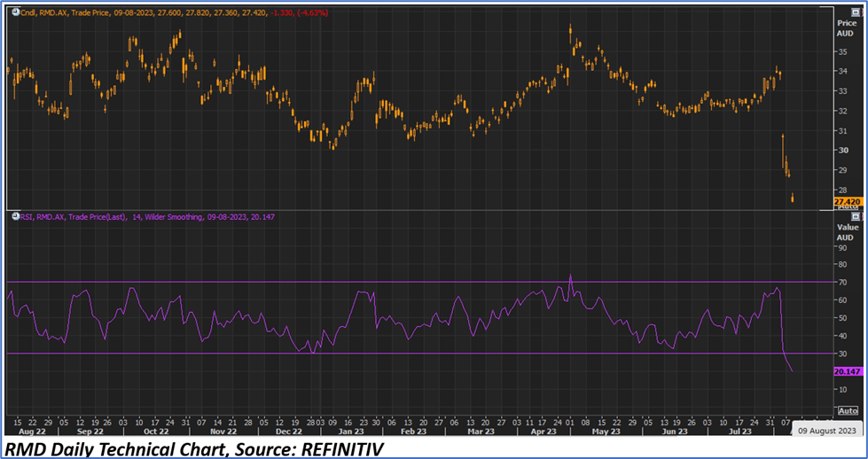Click the Sep 22 month label
The height and width of the screenshot is (459, 868).
coord(90,432)
